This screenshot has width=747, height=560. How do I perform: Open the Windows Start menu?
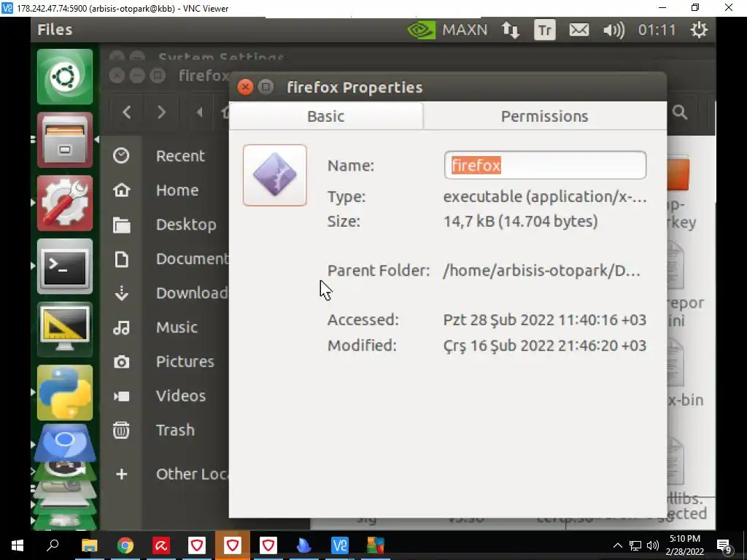click(x=18, y=545)
